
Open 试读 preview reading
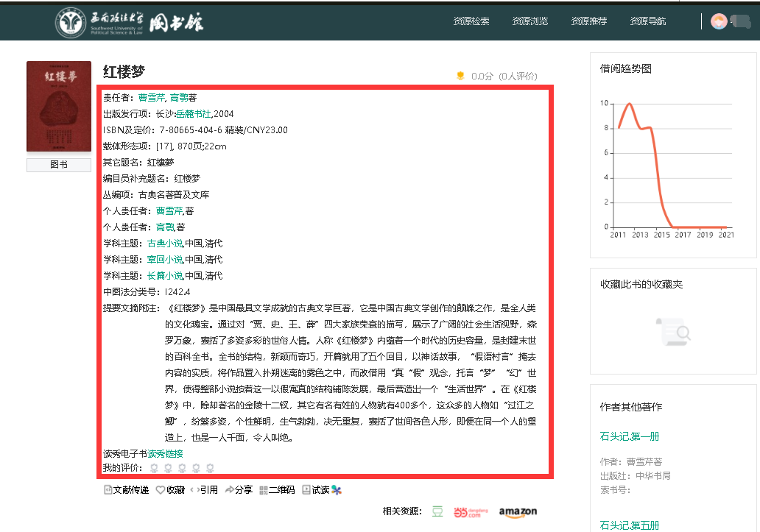306,490
